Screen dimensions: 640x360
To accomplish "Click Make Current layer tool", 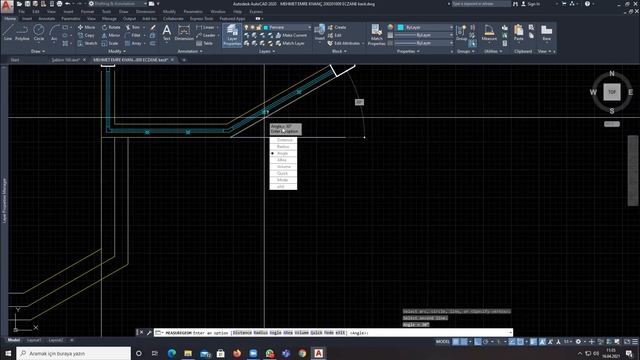I will coord(291,36).
